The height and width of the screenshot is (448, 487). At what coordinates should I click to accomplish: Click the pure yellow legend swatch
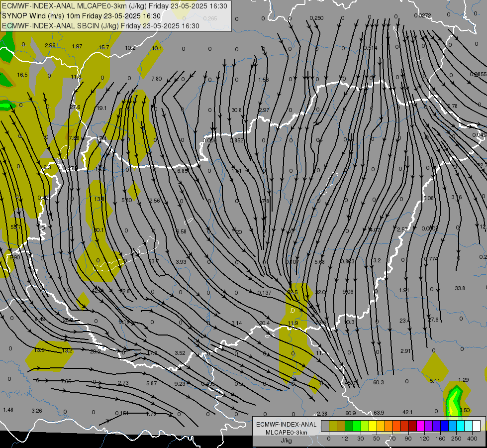pyautogui.click(x=373, y=426)
